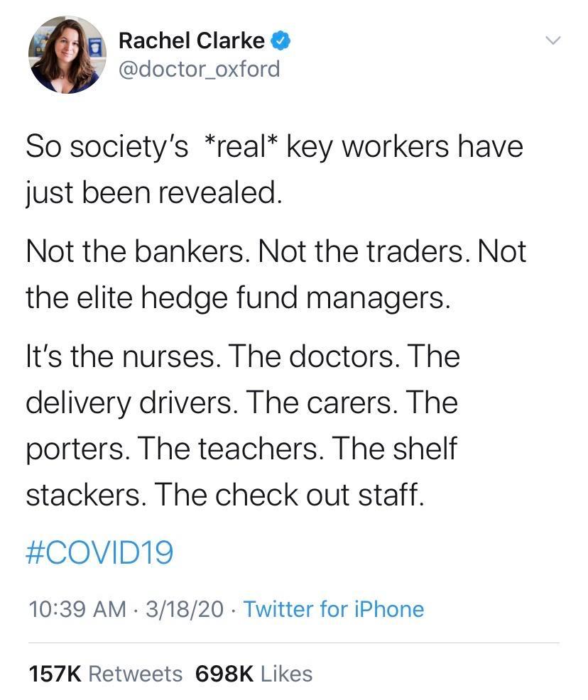588x700 pixels.
Task: Click the date 3/18/20
Action: coord(178,609)
